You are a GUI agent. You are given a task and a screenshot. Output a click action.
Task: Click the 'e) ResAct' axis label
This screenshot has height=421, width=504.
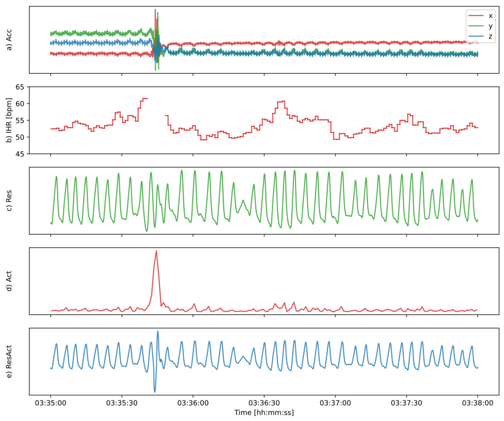pyautogui.click(x=9, y=361)
